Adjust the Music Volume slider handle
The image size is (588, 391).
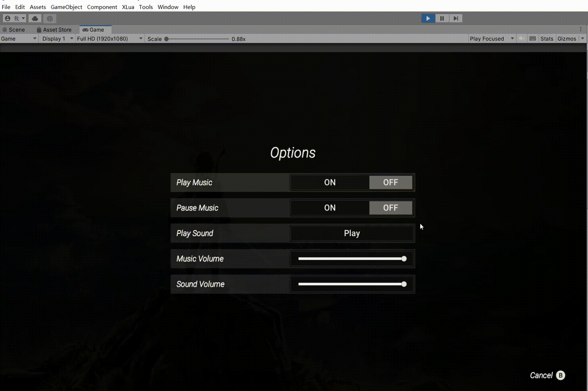coord(403,259)
